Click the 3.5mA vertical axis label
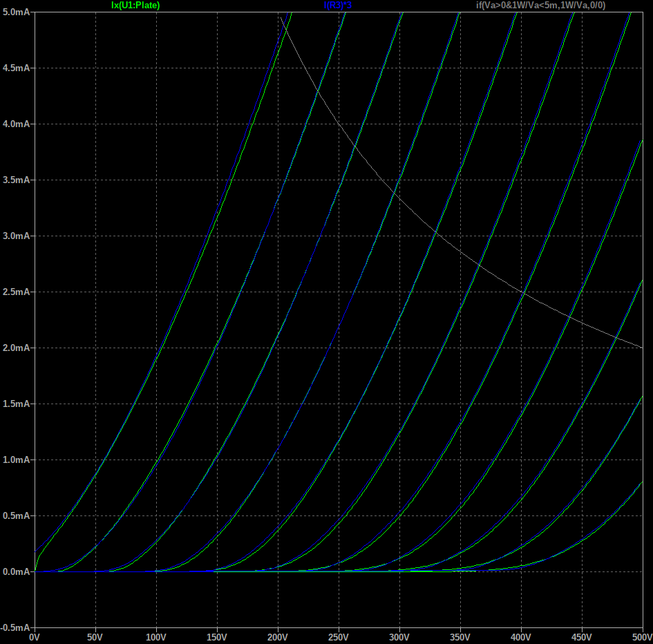The image size is (653, 644). [x=17, y=180]
